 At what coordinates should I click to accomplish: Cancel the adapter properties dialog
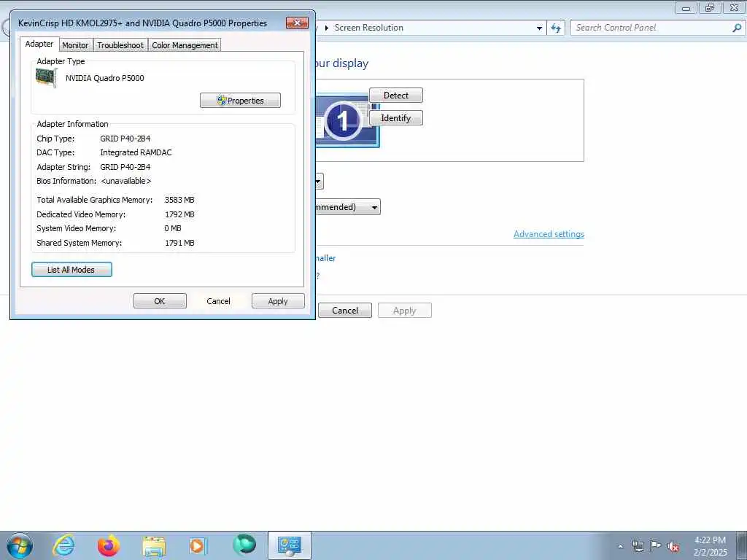click(218, 301)
